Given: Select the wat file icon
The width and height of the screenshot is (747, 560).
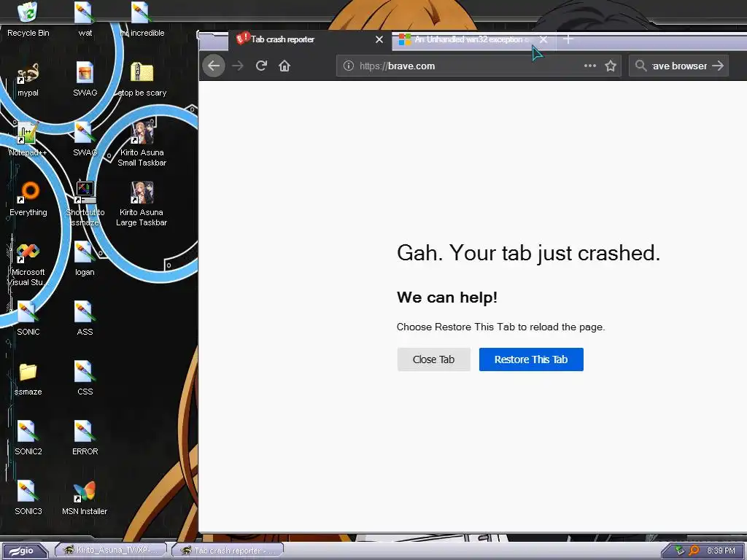Looking at the screenshot, I should pos(85,19).
